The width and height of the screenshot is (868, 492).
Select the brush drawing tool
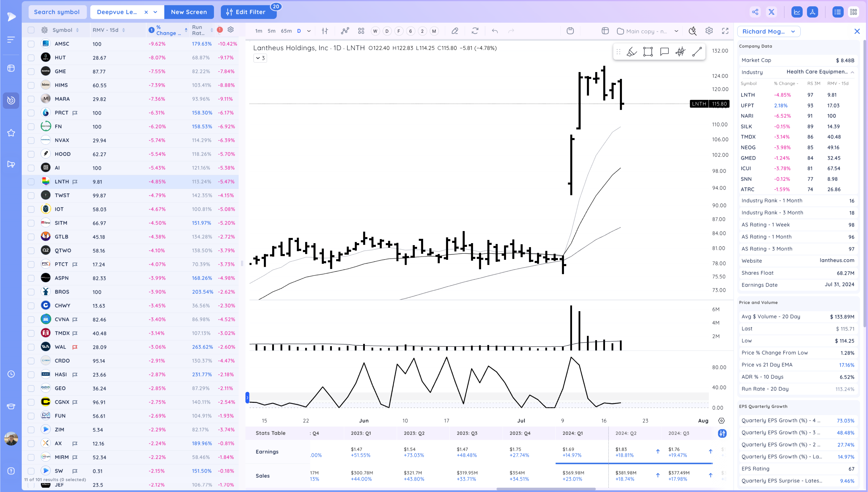tap(631, 52)
